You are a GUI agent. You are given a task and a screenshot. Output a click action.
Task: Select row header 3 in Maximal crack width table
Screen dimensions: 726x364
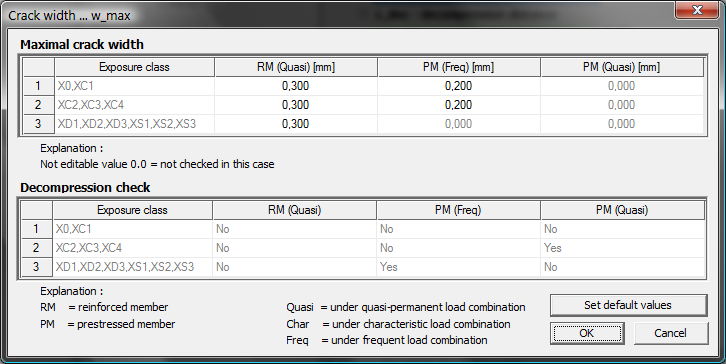click(38, 124)
